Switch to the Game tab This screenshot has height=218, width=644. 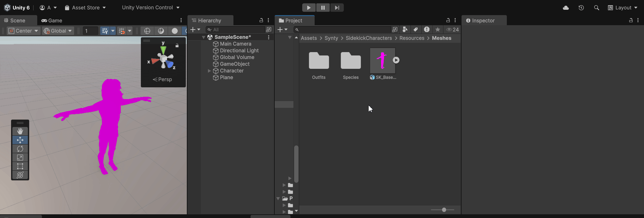click(x=52, y=20)
